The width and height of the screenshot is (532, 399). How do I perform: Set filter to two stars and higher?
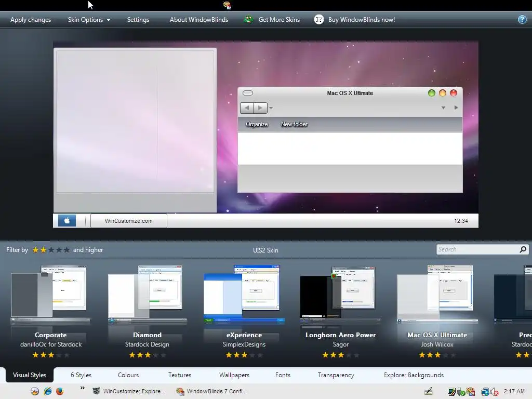click(43, 250)
